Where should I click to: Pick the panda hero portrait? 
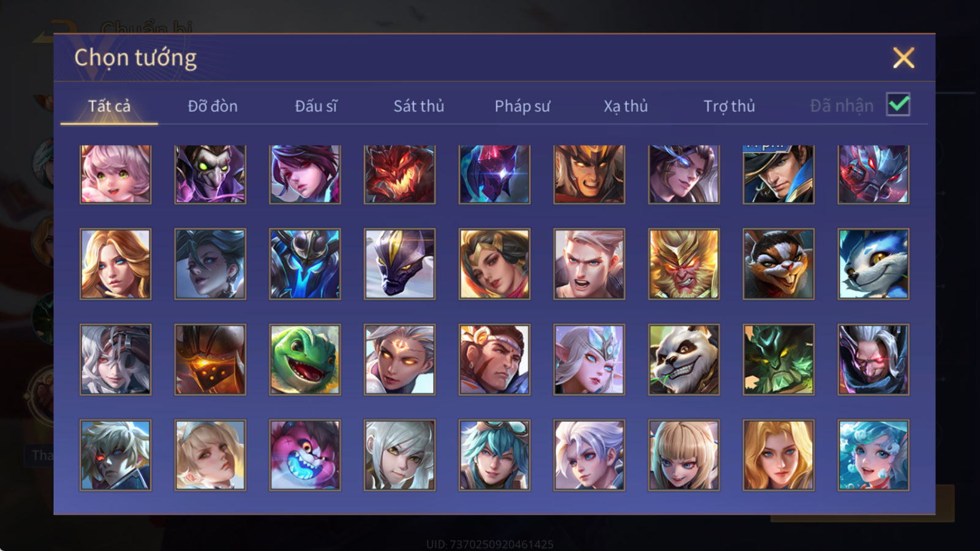pos(684,359)
